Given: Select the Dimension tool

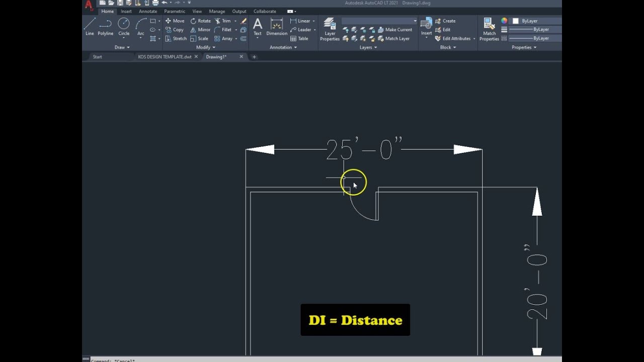Looking at the screenshot, I should (x=277, y=27).
